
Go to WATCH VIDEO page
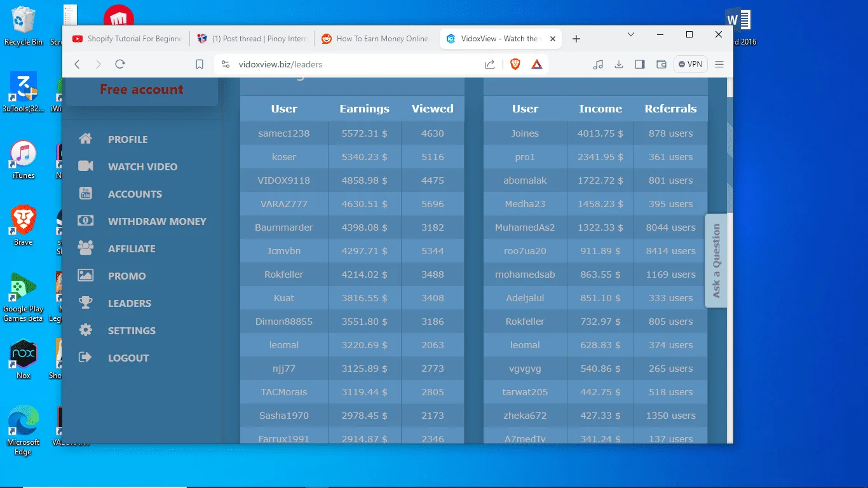click(143, 167)
